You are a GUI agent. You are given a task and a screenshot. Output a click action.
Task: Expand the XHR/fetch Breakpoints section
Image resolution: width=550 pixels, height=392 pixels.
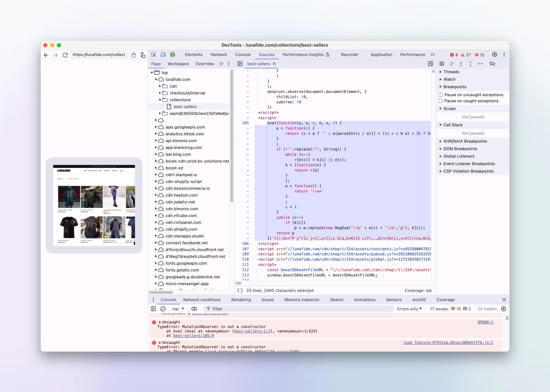(x=441, y=141)
